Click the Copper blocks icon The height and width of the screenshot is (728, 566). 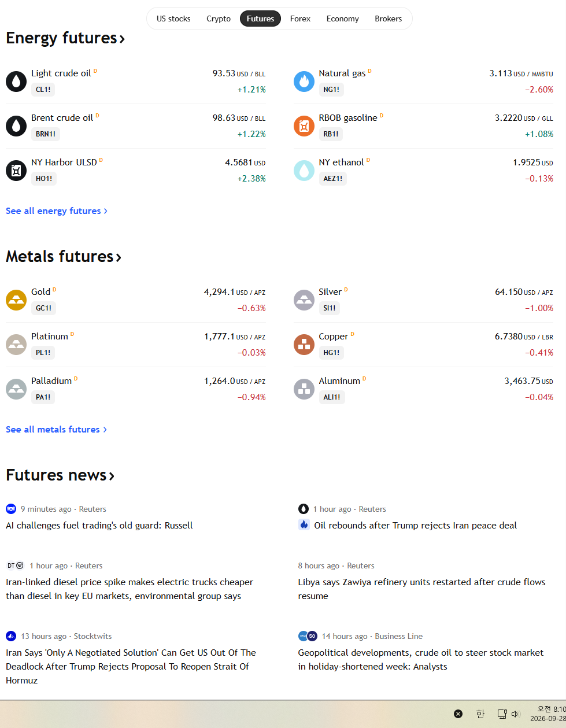pos(304,345)
